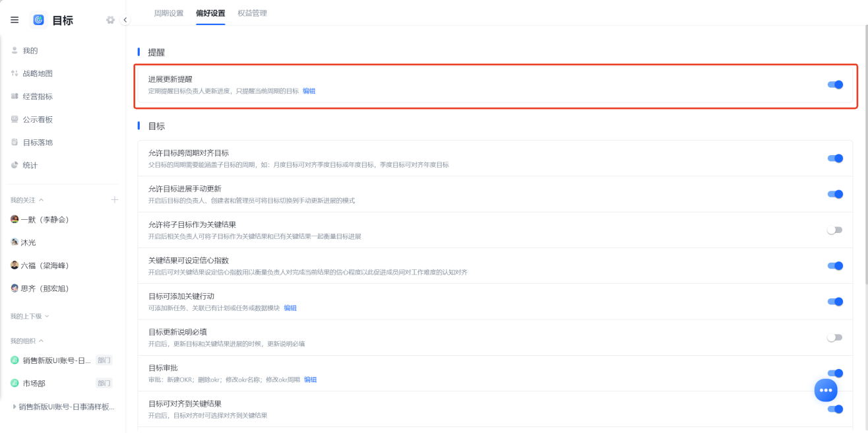This screenshot has height=433, width=868.
Task: Collapse 我的组织 section chevron
Action: coord(42,341)
